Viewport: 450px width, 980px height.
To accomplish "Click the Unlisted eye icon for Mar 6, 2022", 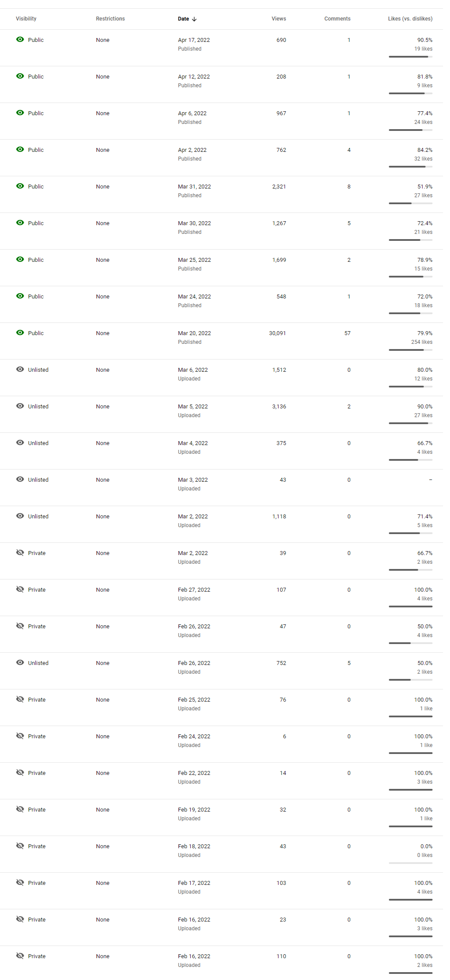I will (x=20, y=369).
